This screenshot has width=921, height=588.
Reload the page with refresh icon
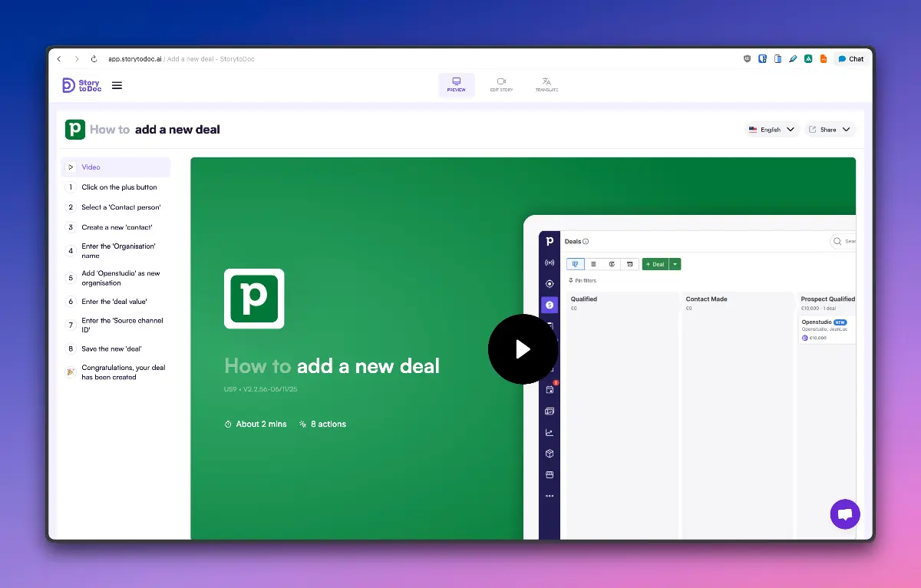(94, 59)
